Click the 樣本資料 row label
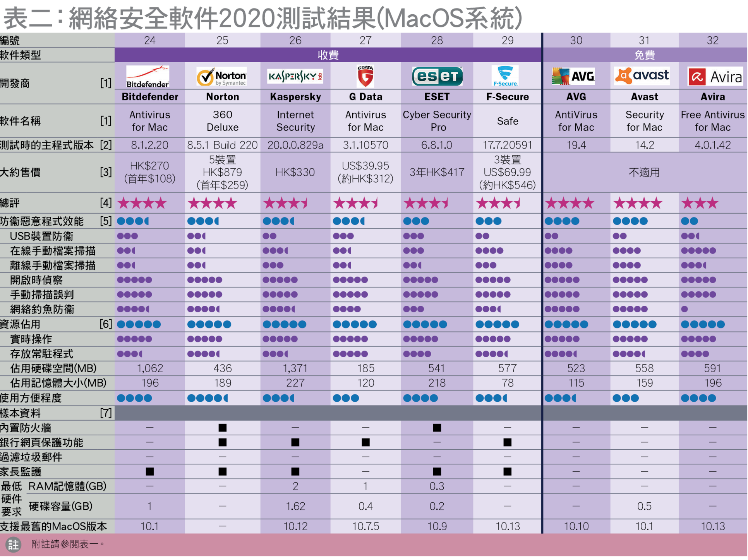 20,413
